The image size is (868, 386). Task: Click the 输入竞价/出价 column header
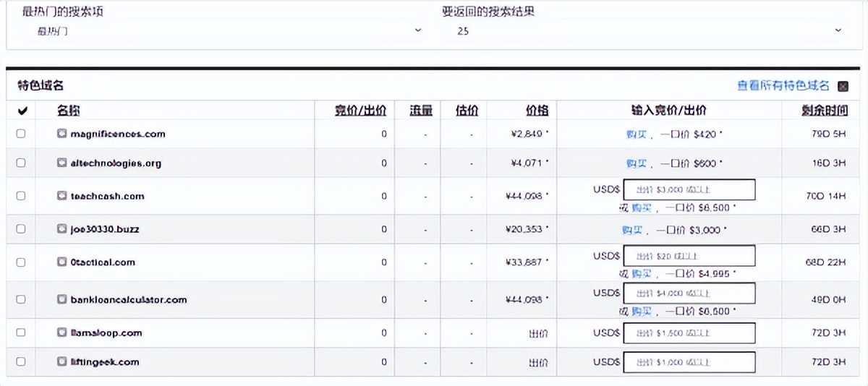(x=669, y=111)
